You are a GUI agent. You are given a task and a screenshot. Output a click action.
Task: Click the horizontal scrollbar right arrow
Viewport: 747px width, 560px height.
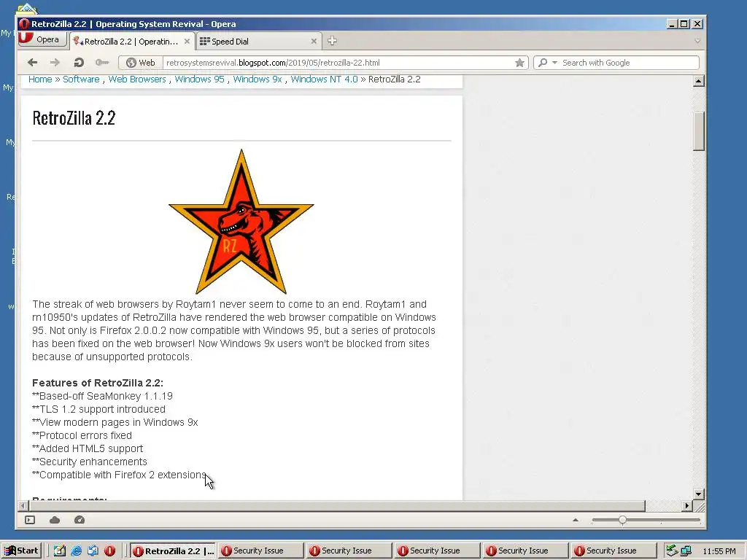click(687, 506)
